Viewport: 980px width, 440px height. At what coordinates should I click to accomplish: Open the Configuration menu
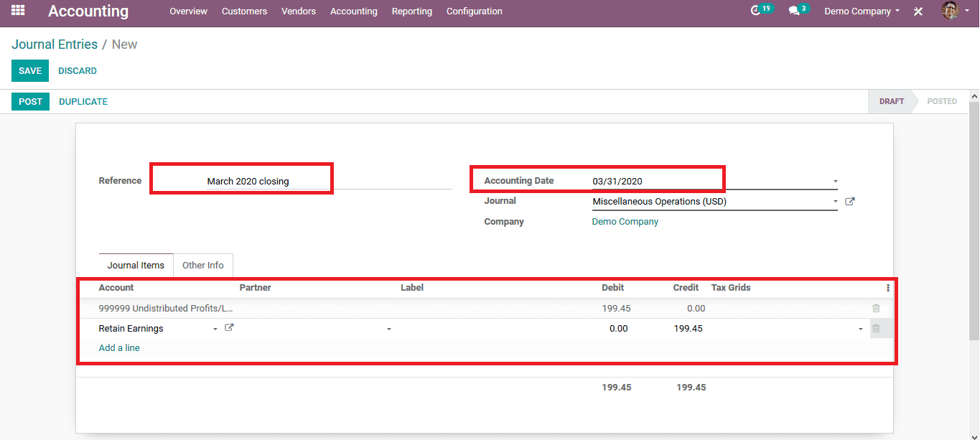[x=475, y=11]
